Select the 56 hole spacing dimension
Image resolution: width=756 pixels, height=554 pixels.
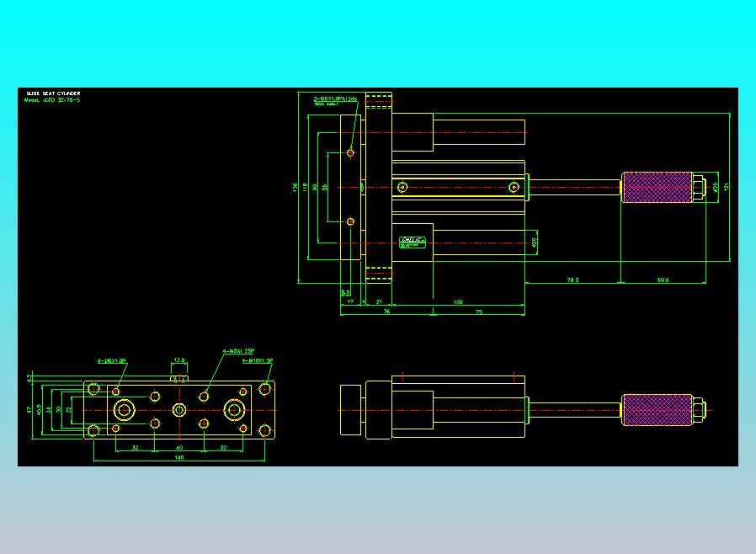[x=324, y=187]
